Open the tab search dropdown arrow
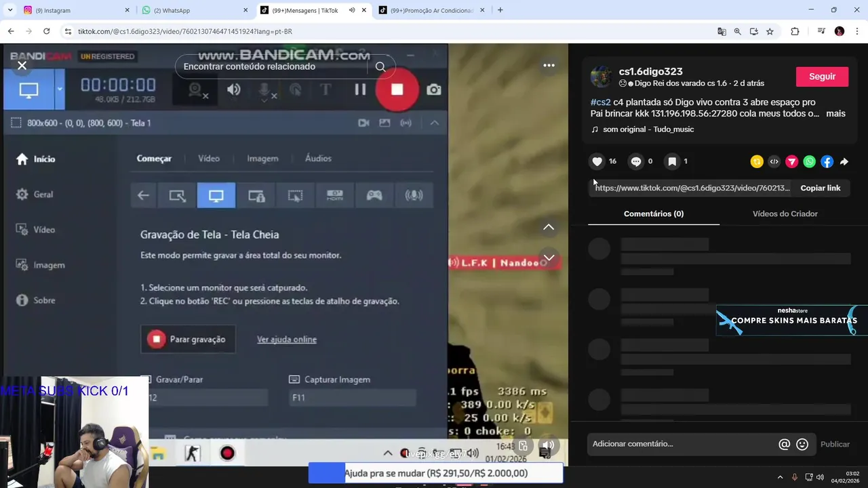The height and width of the screenshot is (488, 868). coord(9,10)
